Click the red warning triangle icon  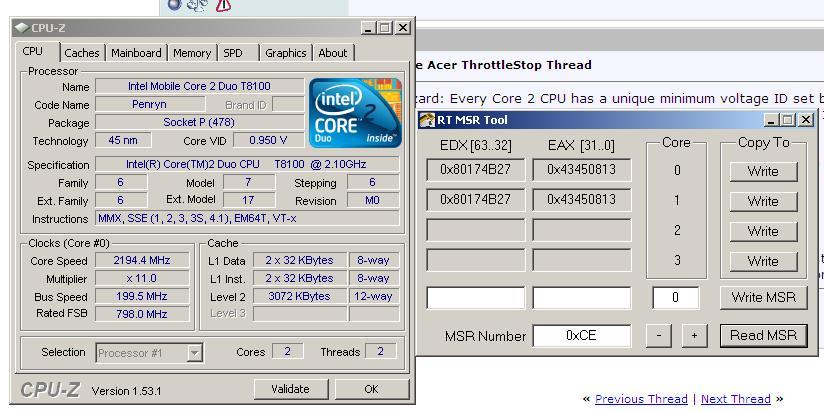tap(223, 5)
